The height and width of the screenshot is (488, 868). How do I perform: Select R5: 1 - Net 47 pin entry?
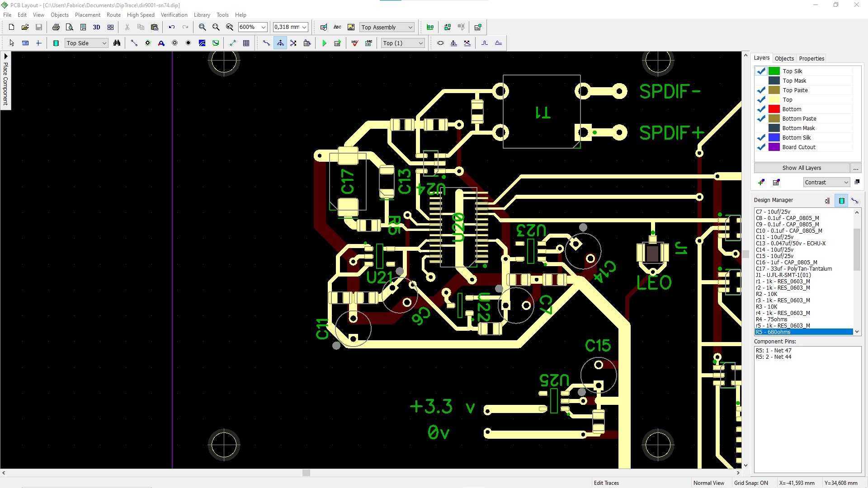tap(774, 350)
